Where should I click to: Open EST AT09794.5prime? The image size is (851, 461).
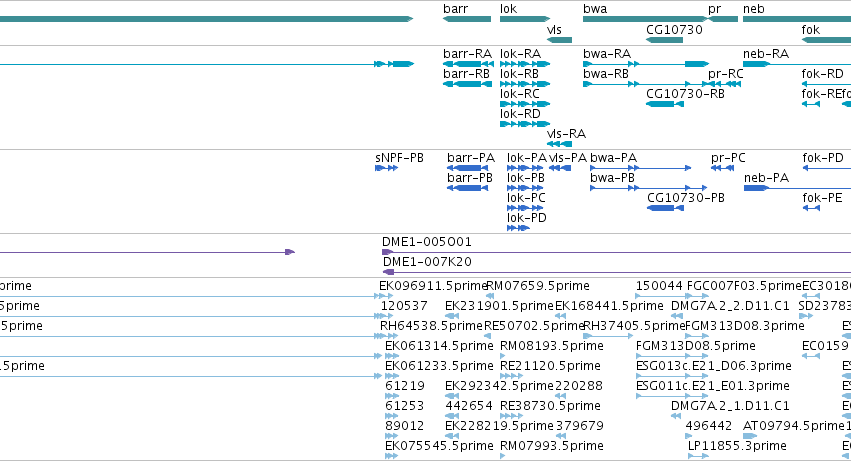click(750, 436)
